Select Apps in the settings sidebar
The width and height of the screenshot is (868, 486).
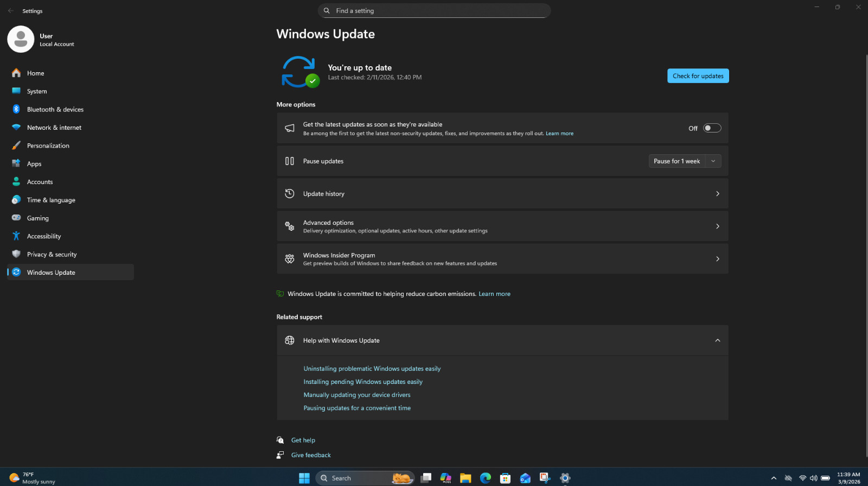click(71, 163)
